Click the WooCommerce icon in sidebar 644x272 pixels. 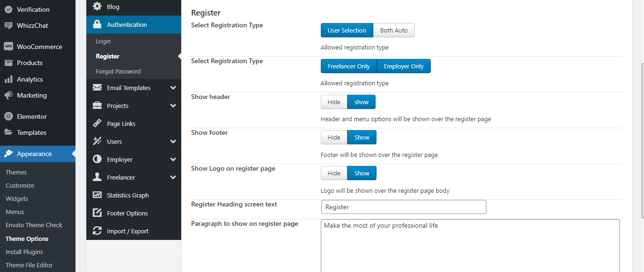click(8, 47)
